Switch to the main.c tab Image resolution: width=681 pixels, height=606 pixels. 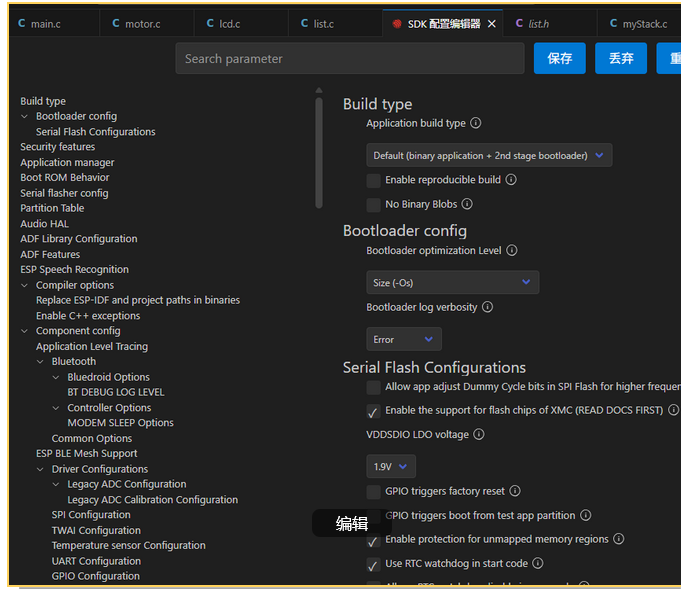[x=54, y=23]
